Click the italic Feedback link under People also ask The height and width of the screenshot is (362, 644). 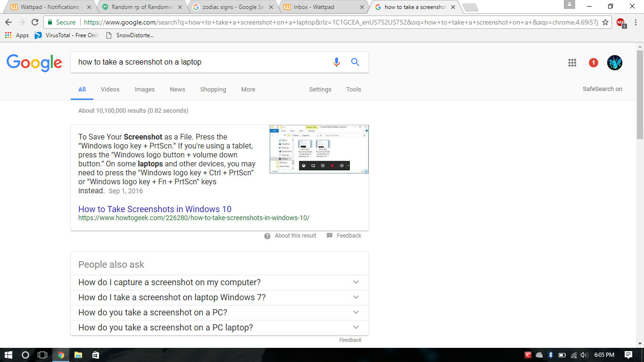pyautogui.click(x=350, y=340)
